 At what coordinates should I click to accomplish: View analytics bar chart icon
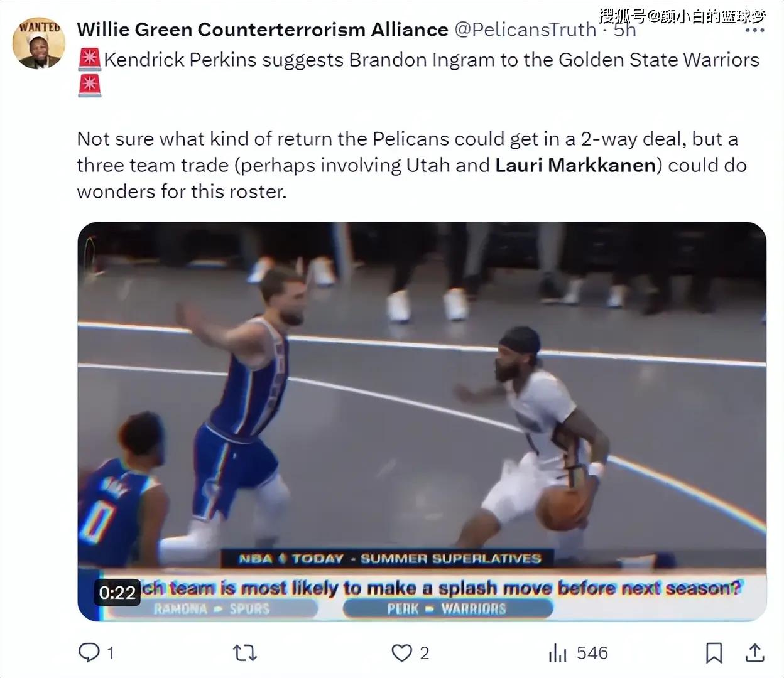(557, 654)
